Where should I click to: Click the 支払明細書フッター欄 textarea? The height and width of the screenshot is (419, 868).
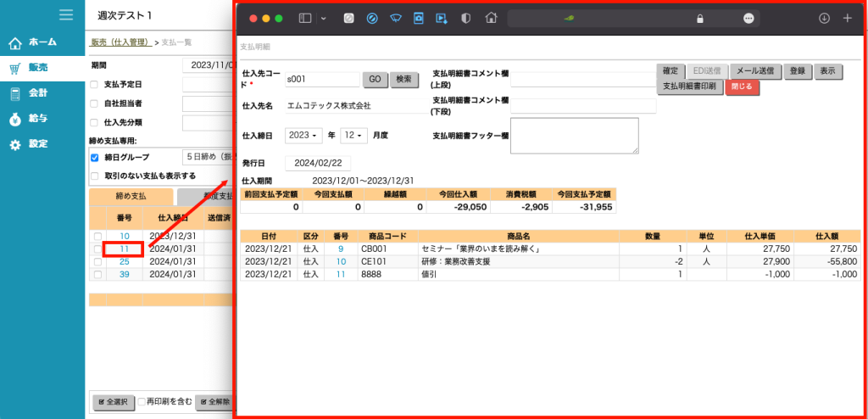575,135
